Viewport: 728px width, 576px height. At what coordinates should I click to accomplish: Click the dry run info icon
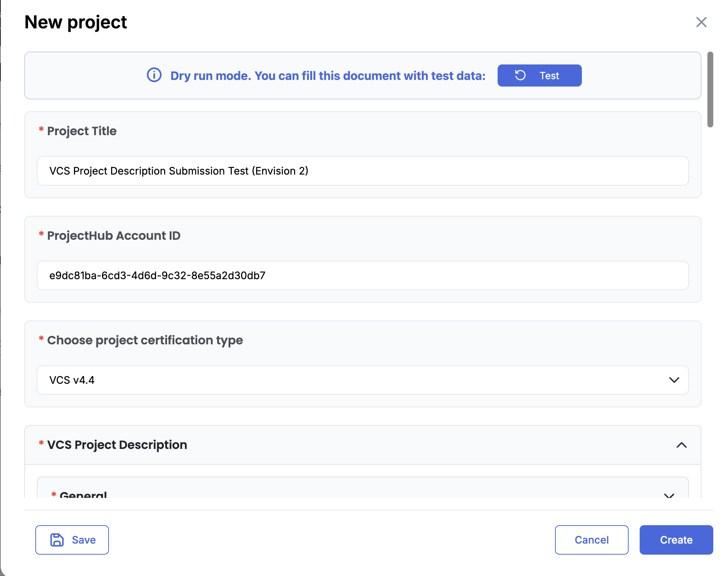tap(154, 75)
